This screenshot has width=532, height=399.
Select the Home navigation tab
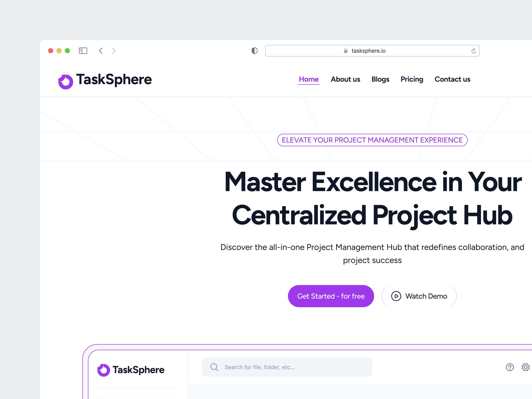(309, 79)
